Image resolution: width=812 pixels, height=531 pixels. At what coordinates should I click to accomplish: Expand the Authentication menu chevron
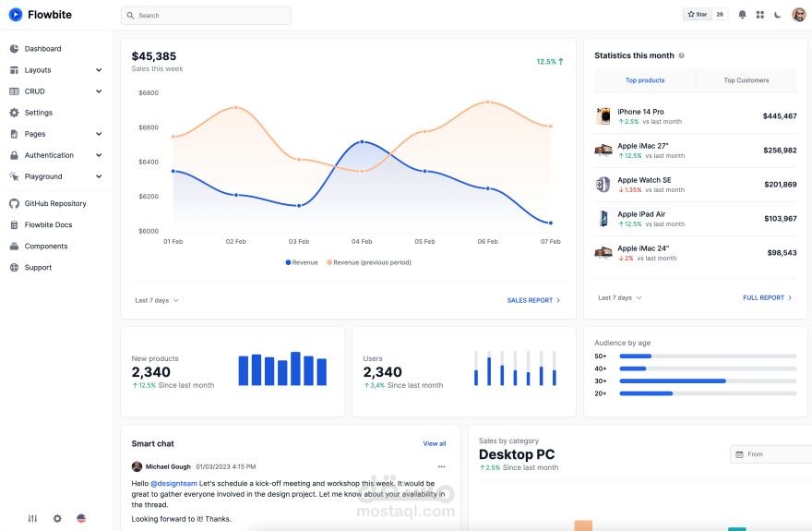(99, 155)
